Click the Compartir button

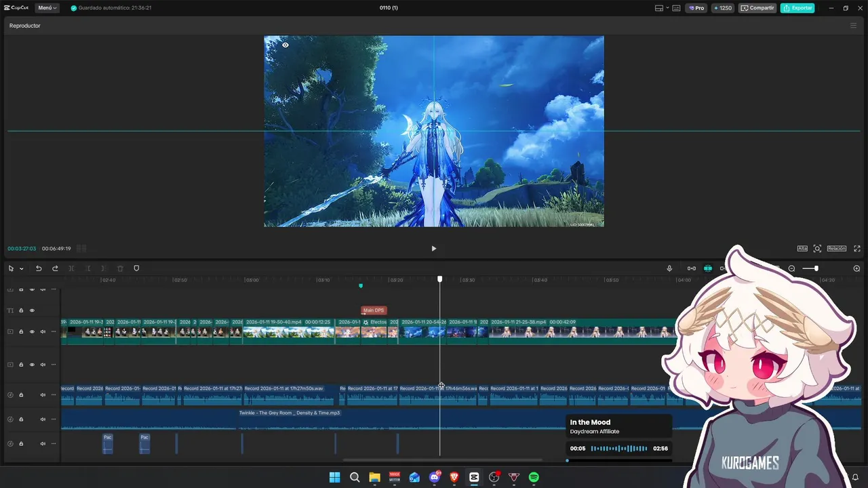757,8
